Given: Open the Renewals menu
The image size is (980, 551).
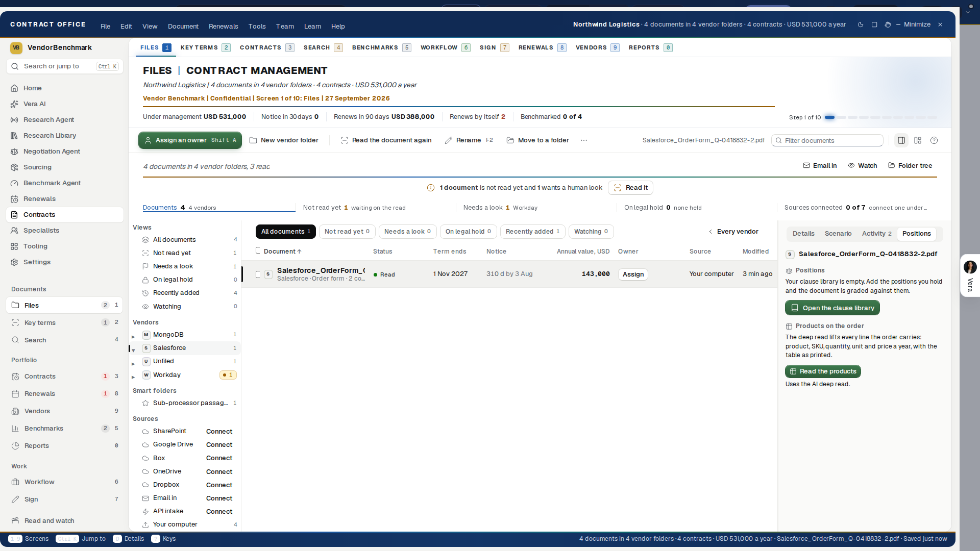Looking at the screenshot, I should tap(223, 27).
